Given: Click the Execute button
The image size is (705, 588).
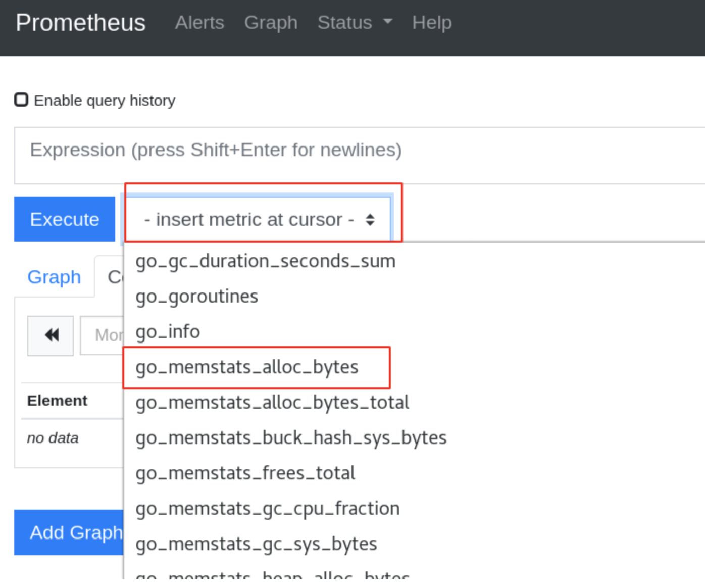Looking at the screenshot, I should coord(65,219).
